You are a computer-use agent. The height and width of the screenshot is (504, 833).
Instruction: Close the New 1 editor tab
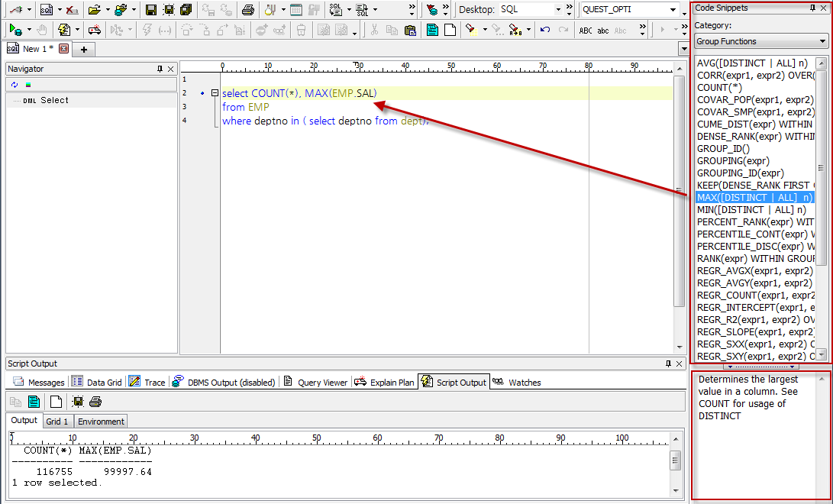tap(63, 49)
